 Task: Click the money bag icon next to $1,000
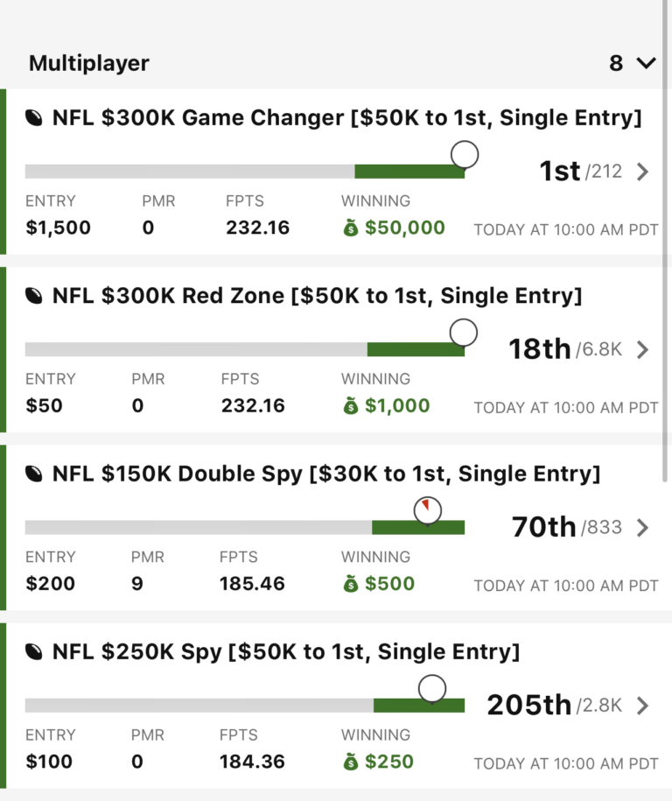(351, 406)
